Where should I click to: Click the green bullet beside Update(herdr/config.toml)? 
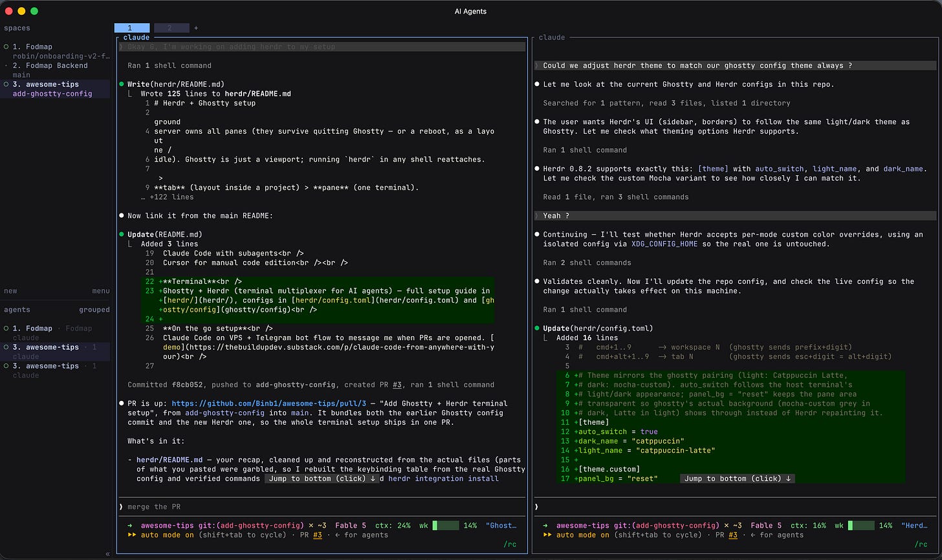pyautogui.click(x=537, y=328)
